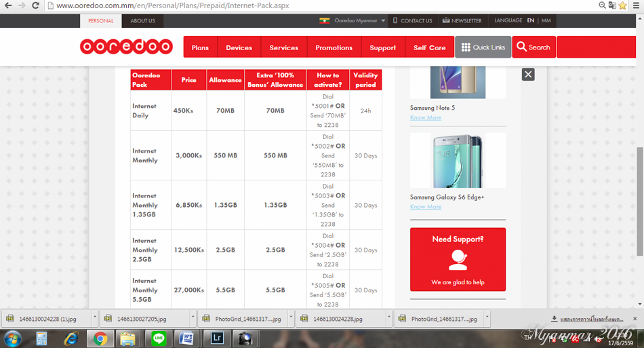Select the PERSONAL tab
The image size is (644, 348).
pyautogui.click(x=100, y=21)
